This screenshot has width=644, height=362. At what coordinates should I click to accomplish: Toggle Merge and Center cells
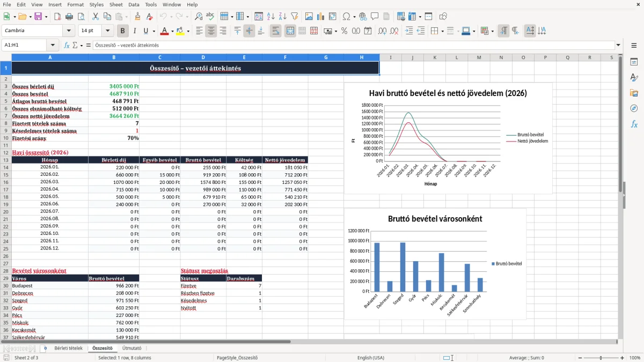290,31
